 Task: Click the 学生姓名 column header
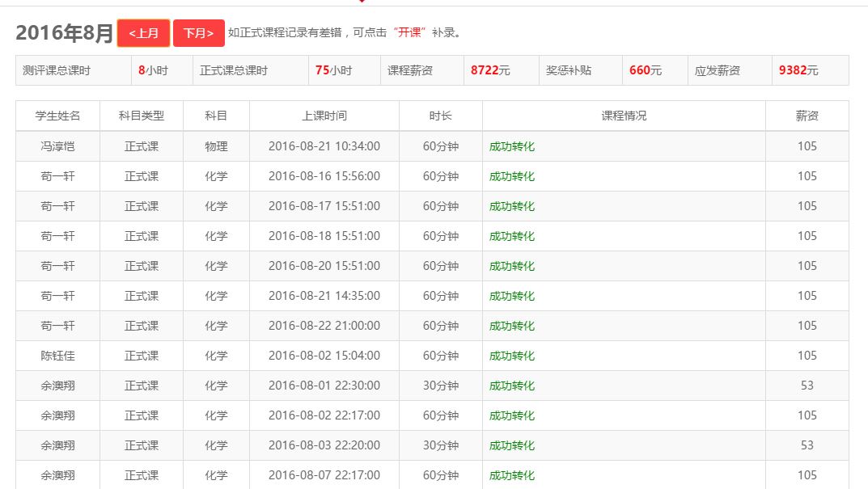click(x=57, y=116)
